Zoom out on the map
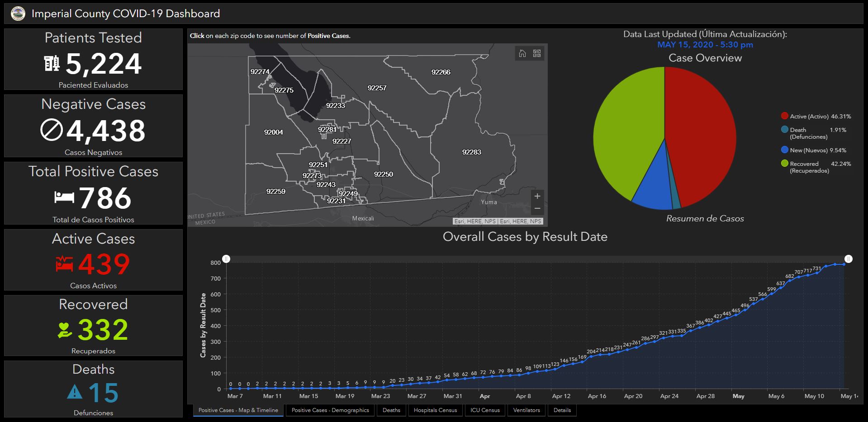The height and width of the screenshot is (422, 868). tap(537, 208)
